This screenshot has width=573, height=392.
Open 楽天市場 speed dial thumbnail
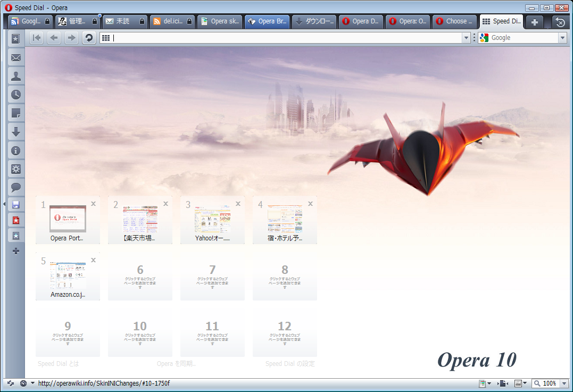tap(140, 219)
